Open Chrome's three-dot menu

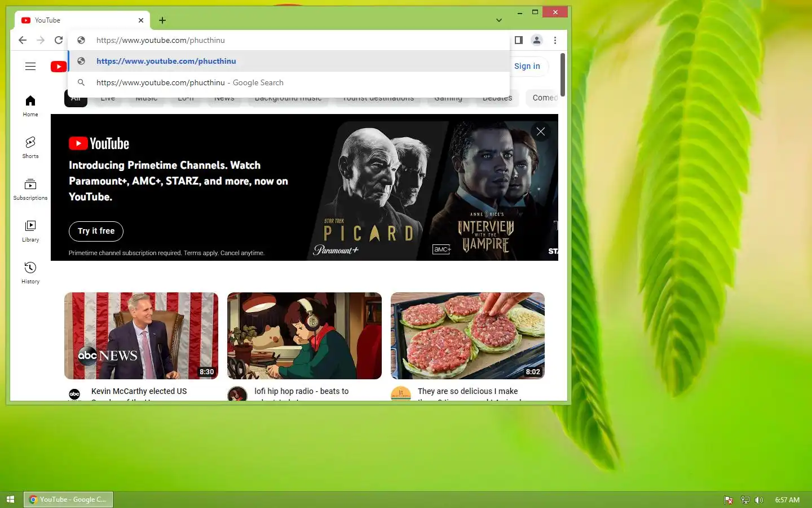click(555, 40)
